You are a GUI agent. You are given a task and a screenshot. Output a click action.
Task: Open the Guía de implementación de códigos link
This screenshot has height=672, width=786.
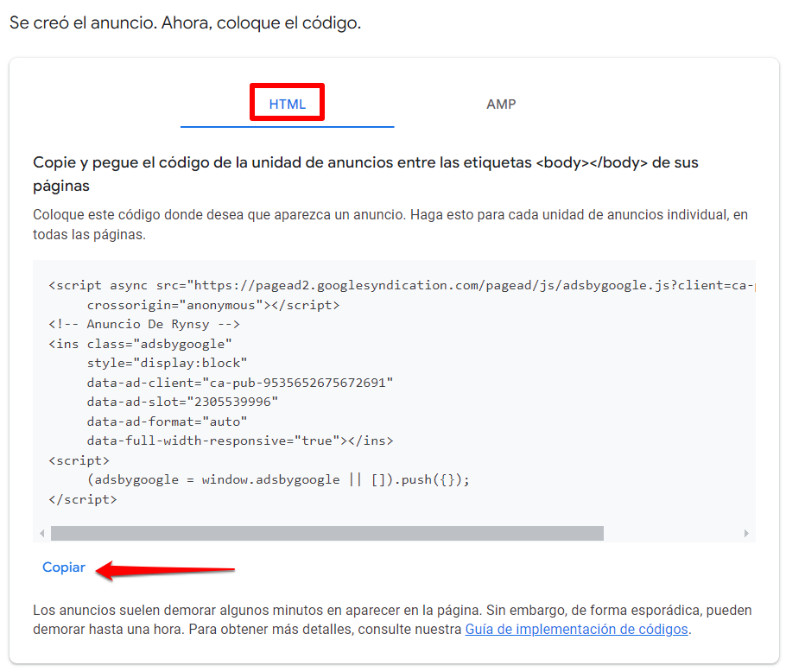tap(576, 630)
